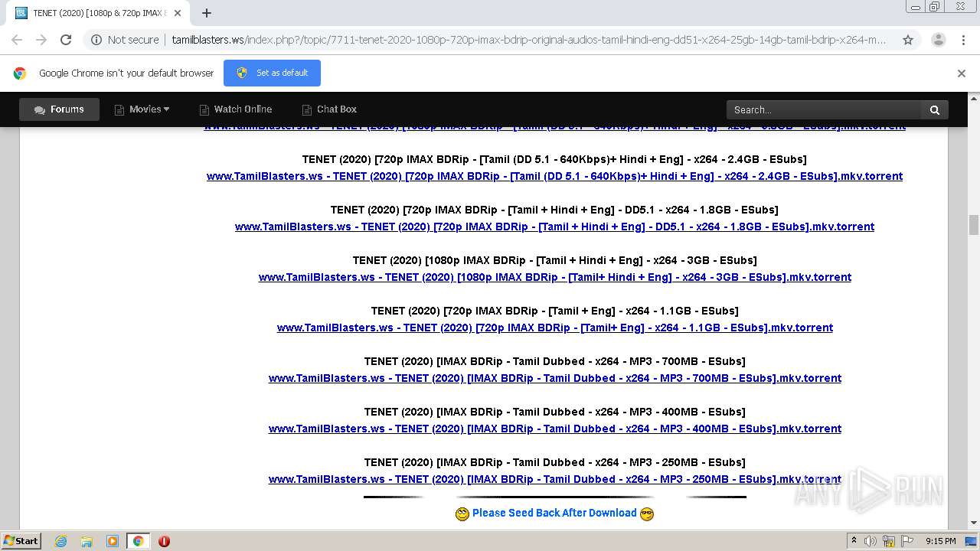Open the Action Center flag icon
Screen dimensions: 980x551
[x=906, y=541]
